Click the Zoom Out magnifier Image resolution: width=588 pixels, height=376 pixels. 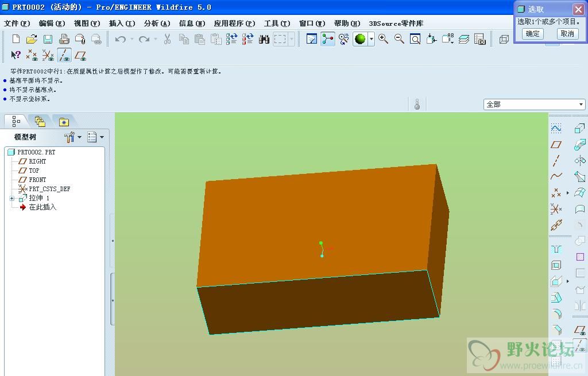pos(399,39)
